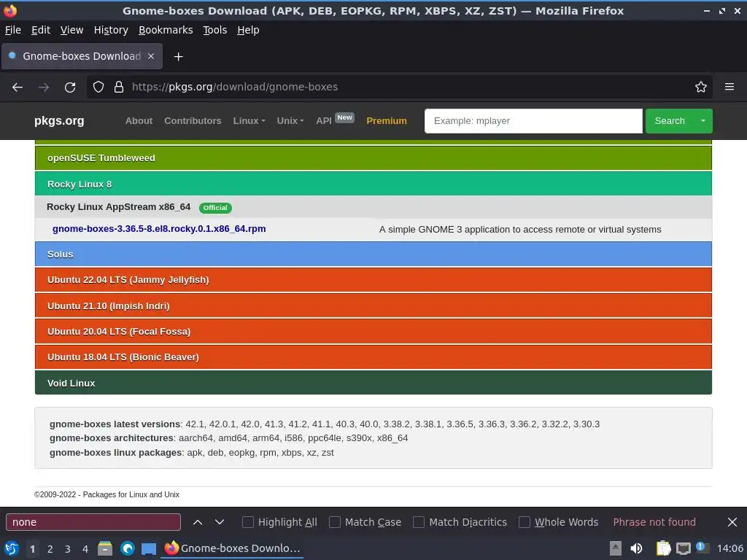
Task: Toggle the Match Case checkbox
Action: [335, 522]
